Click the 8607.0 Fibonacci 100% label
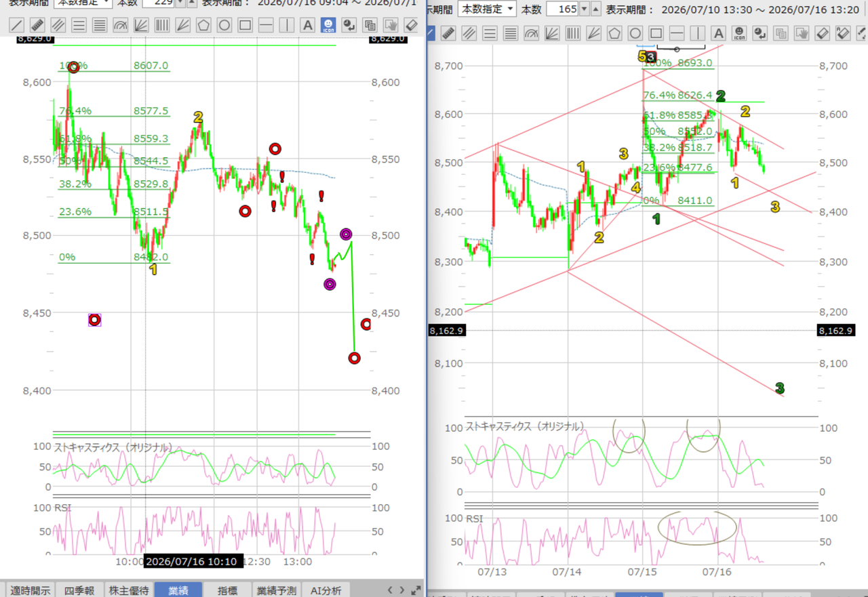 pyautogui.click(x=151, y=66)
